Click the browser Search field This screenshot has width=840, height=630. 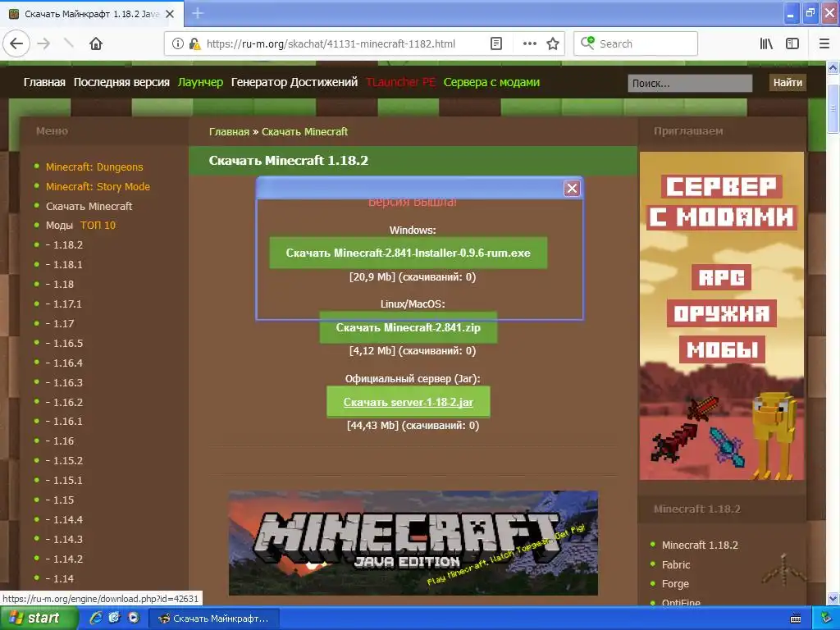[636, 44]
